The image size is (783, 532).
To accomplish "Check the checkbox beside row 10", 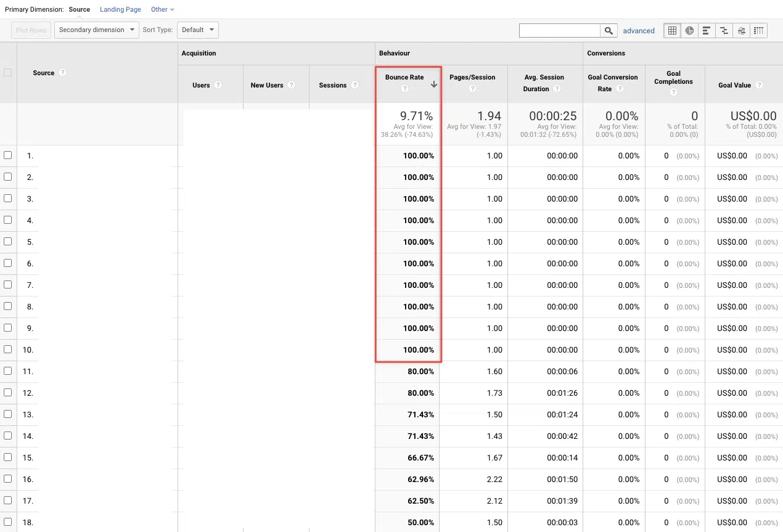I will [x=8, y=350].
